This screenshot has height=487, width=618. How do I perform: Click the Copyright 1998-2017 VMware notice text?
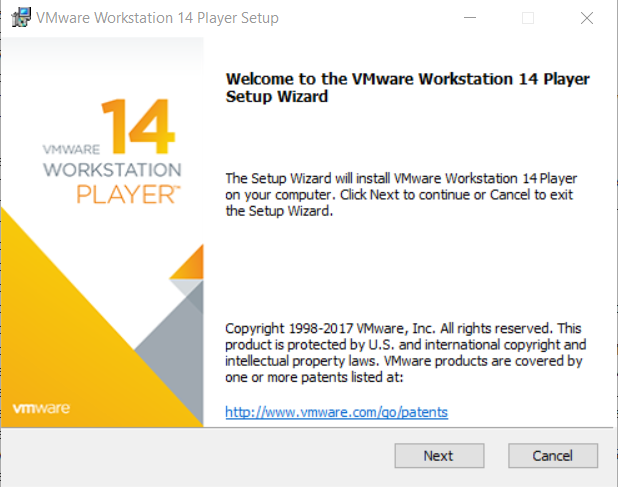pyautogui.click(x=406, y=353)
